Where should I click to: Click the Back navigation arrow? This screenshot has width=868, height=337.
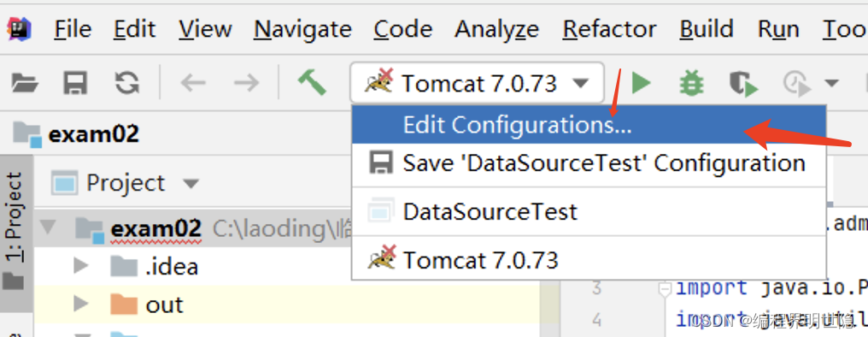pos(193,84)
